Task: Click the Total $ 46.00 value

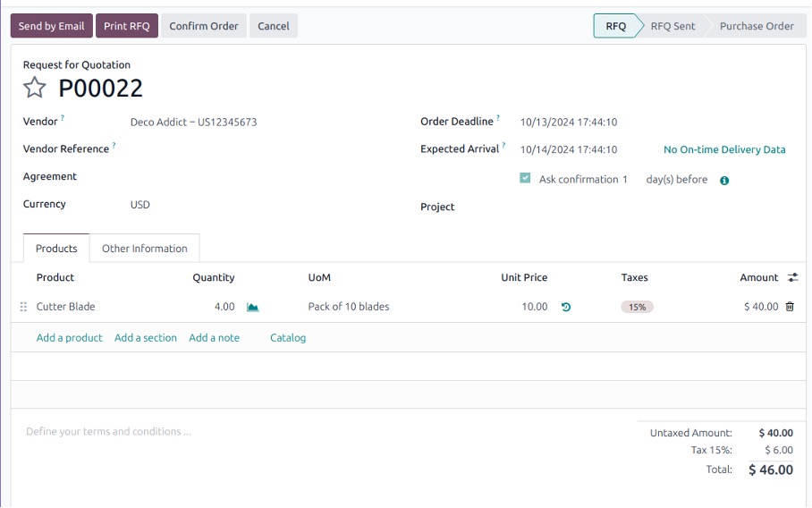Action: (x=771, y=470)
